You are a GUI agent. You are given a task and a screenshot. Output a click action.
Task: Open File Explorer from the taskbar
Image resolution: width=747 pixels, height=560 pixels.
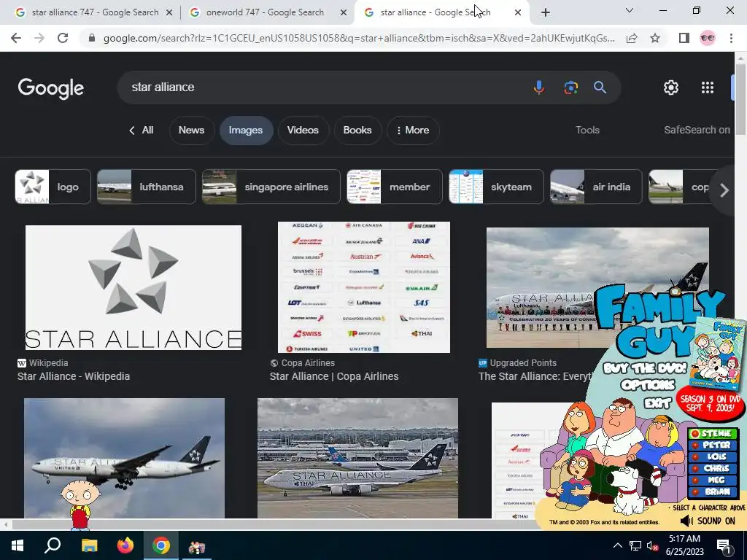coord(89,545)
